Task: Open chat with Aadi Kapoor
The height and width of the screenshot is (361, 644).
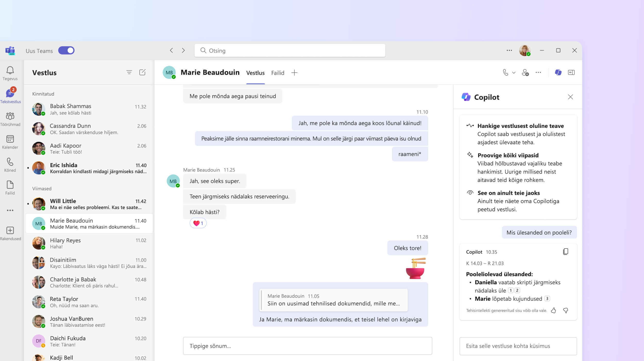Action: pyautogui.click(x=89, y=149)
